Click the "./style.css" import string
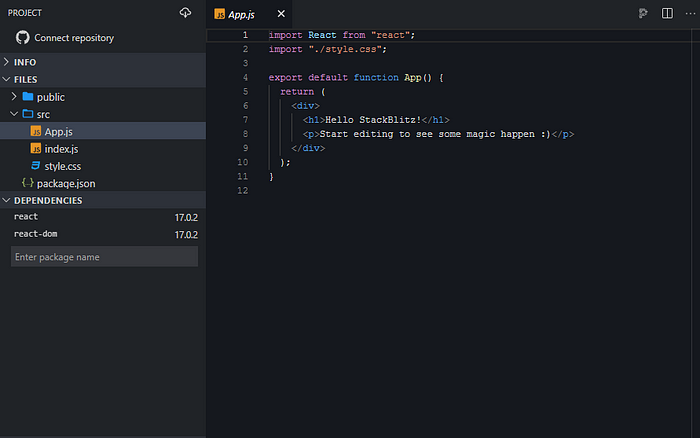 pyautogui.click(x=345, y=49)
